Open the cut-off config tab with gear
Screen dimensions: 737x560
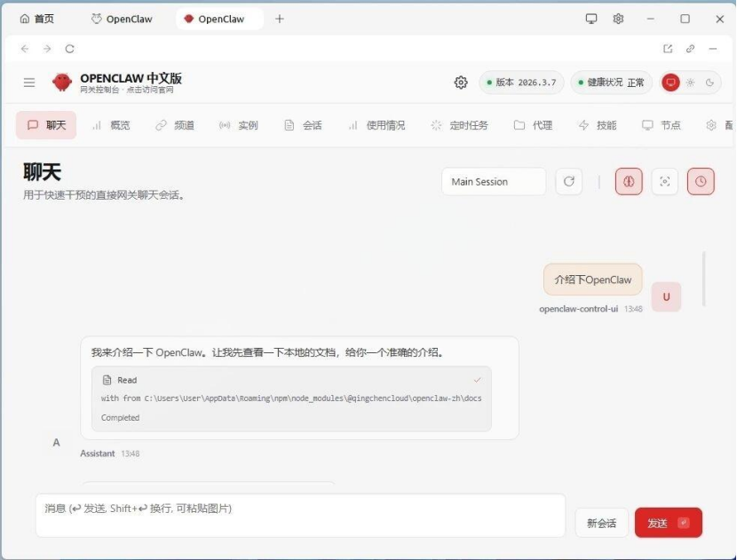pyautogui.click(x=719, y=125)
